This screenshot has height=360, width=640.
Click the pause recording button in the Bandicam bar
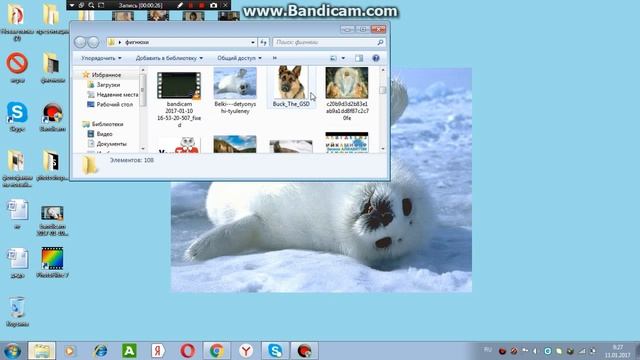click(x=191, y=5)
